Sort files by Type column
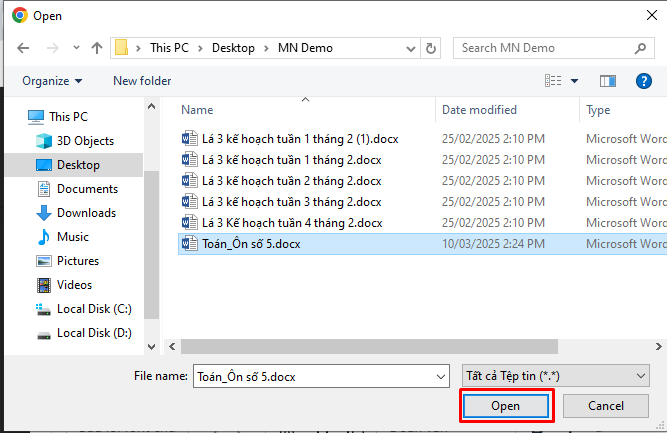 pyautogui.click(x=598, y=110)
